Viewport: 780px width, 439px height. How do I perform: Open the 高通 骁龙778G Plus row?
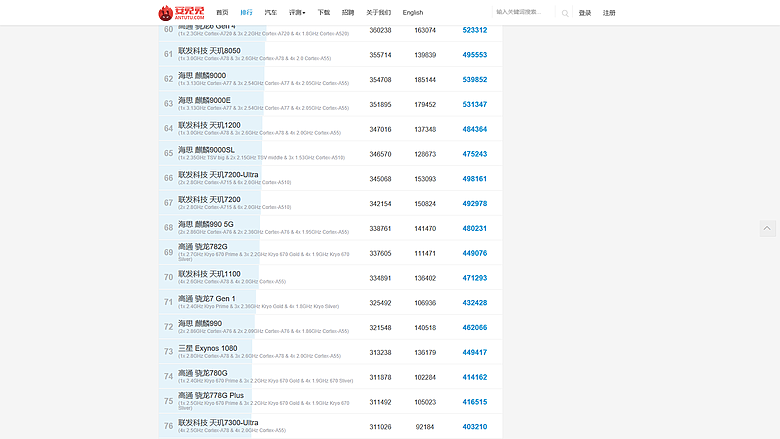click(330, 402)
